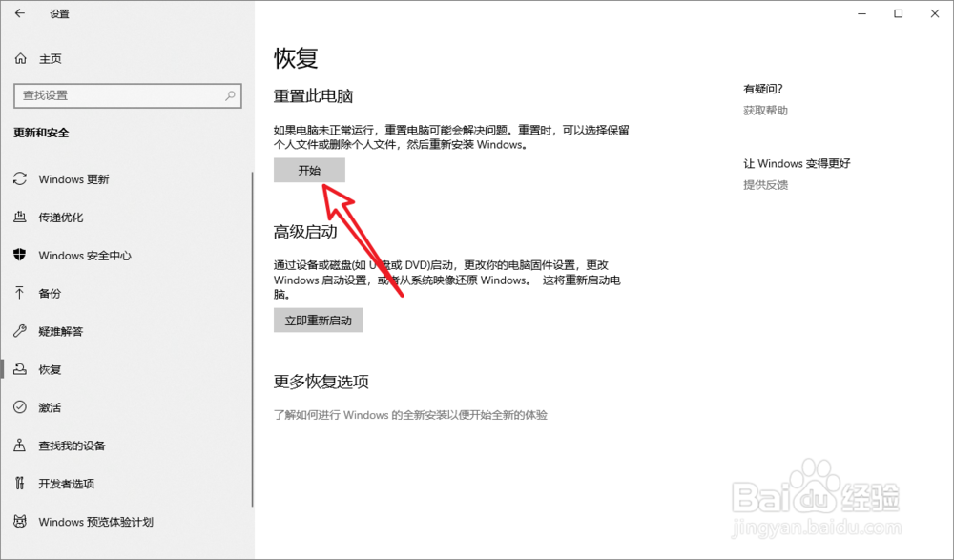
Task: Focus the 查找设置 search box
Action: [x=128, y=95]
